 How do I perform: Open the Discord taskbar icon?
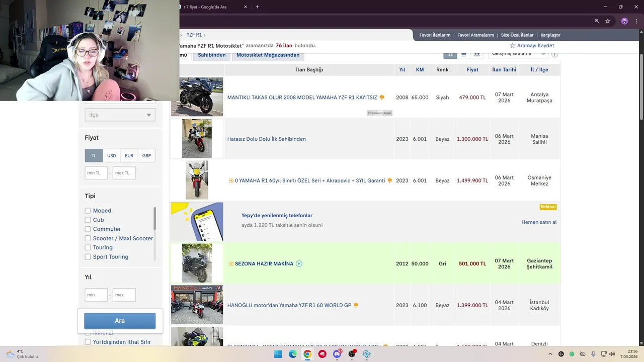point(337,354)
